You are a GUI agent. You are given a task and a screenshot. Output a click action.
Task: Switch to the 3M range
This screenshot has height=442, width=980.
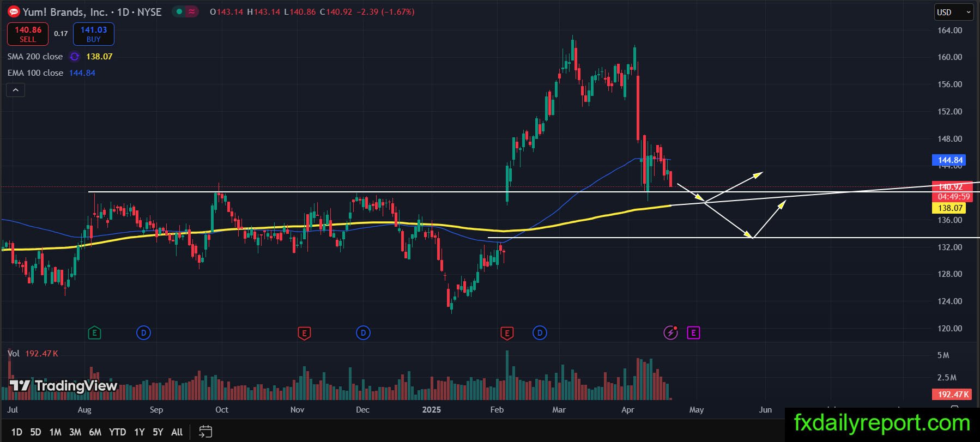75,432
